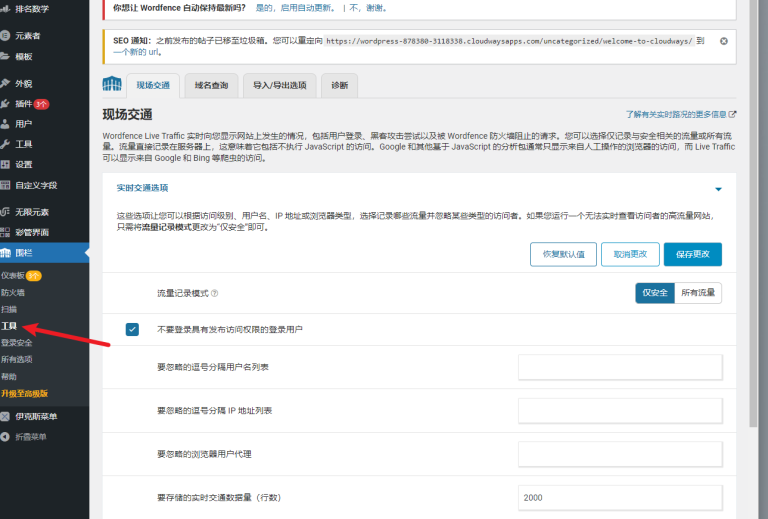The image size is (768, 519).
Task: Select 所有流量 traffic logging mode
Action: point(697,293)
